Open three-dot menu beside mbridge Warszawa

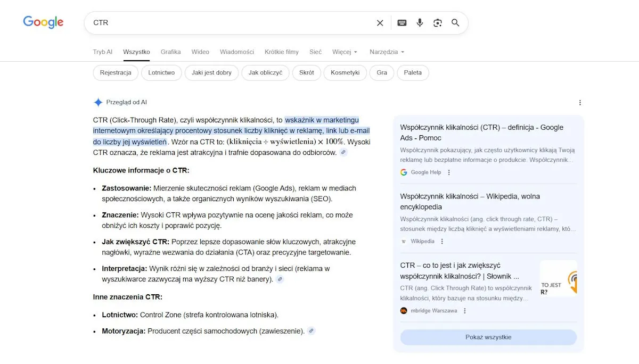pyautogui.click(x=465, y=311)
